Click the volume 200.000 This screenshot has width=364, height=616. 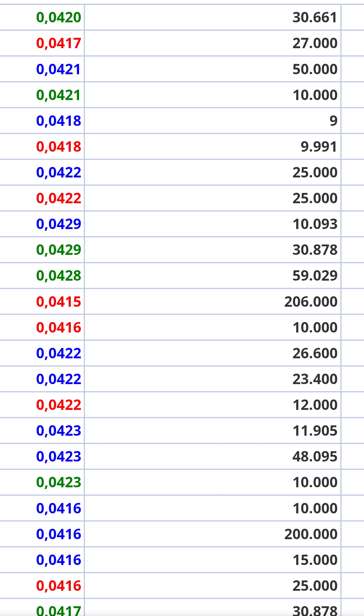[311, 534]
